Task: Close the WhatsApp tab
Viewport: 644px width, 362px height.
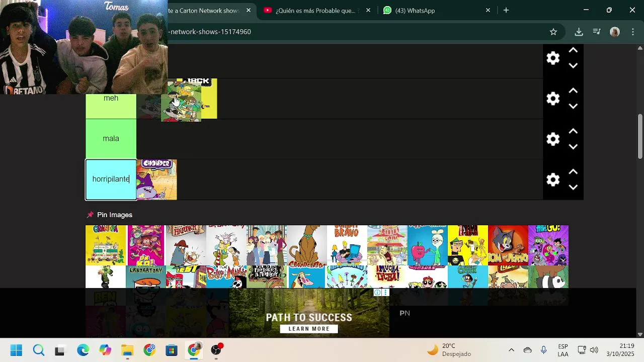Action: [x=488, y=11]
